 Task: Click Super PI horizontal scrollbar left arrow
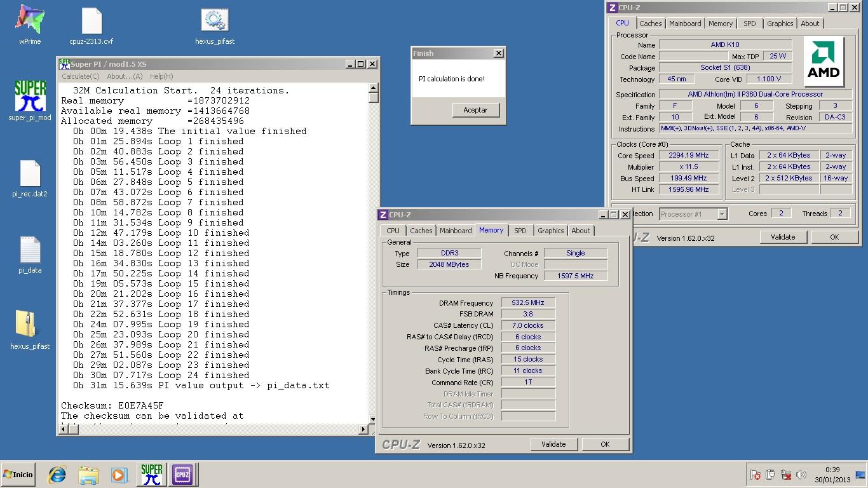[x=62, y=430]
